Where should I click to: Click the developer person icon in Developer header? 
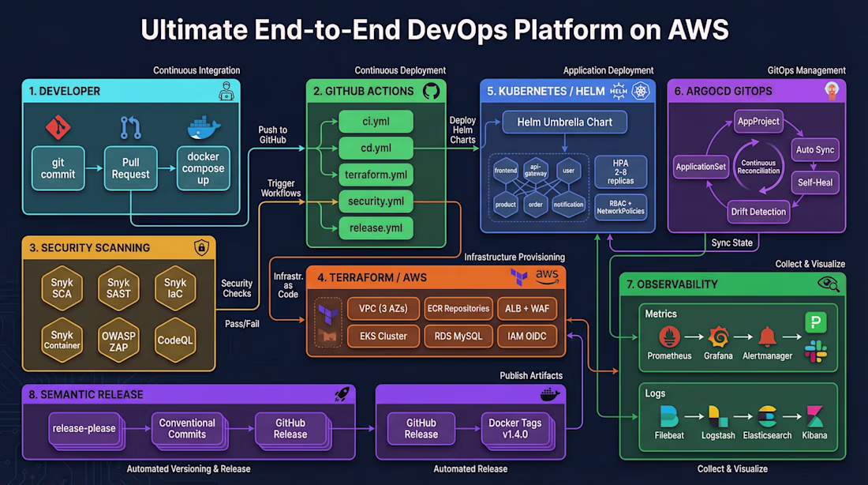(226, 91)
